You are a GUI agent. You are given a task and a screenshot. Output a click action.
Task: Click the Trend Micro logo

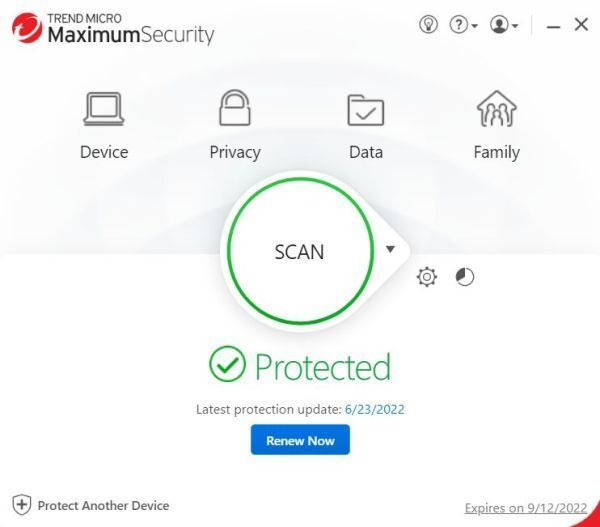coord(23,27)
